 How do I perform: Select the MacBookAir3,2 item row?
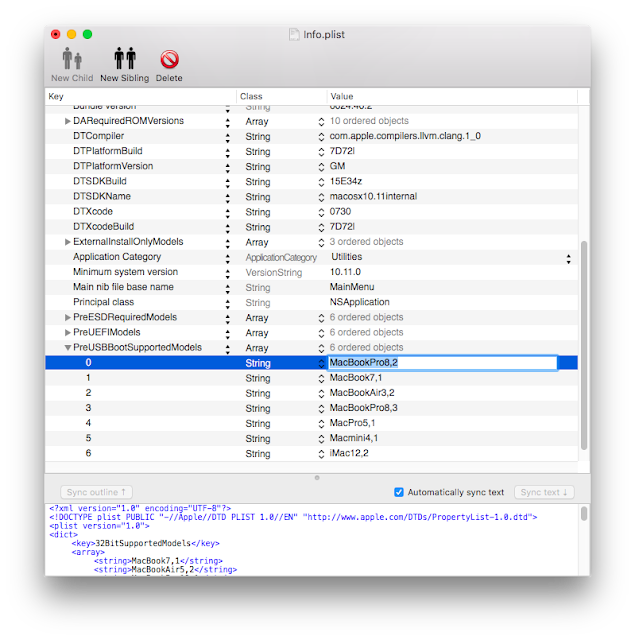[311, 393]
